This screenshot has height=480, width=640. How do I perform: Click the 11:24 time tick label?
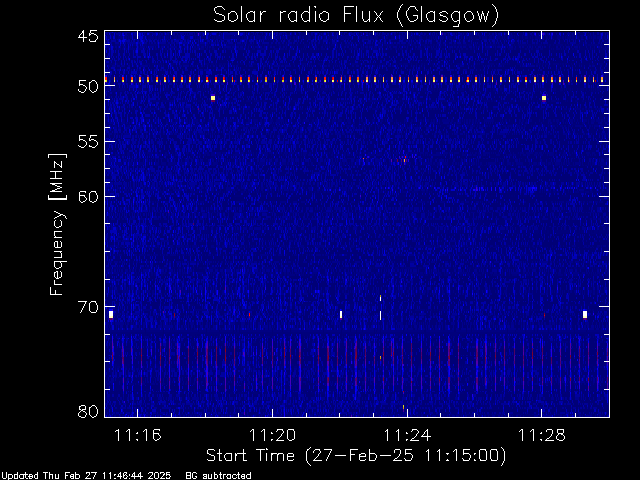point(407,435)
